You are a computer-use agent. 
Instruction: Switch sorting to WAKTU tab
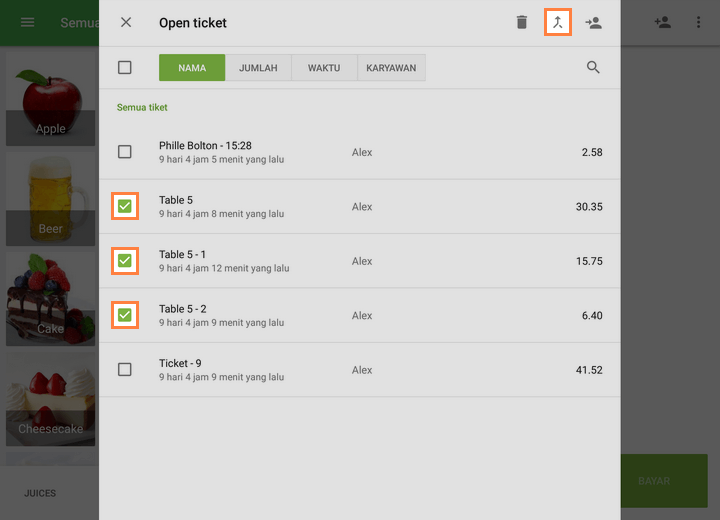coord(324,68)
